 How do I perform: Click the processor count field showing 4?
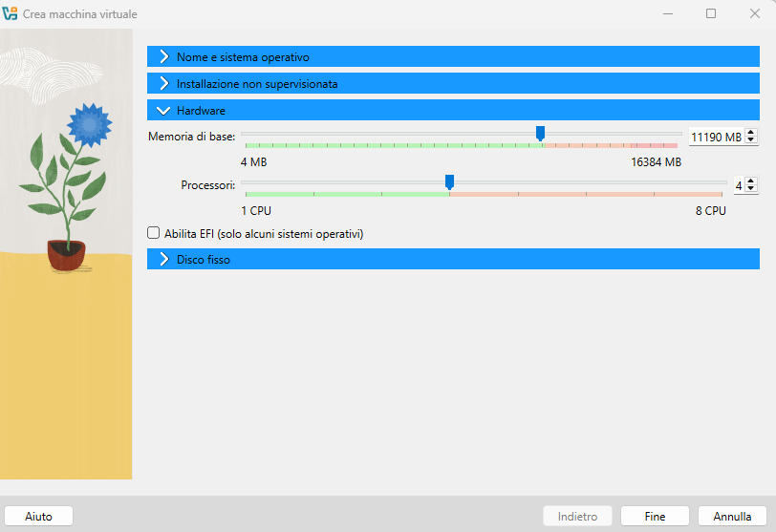[738, 185]
